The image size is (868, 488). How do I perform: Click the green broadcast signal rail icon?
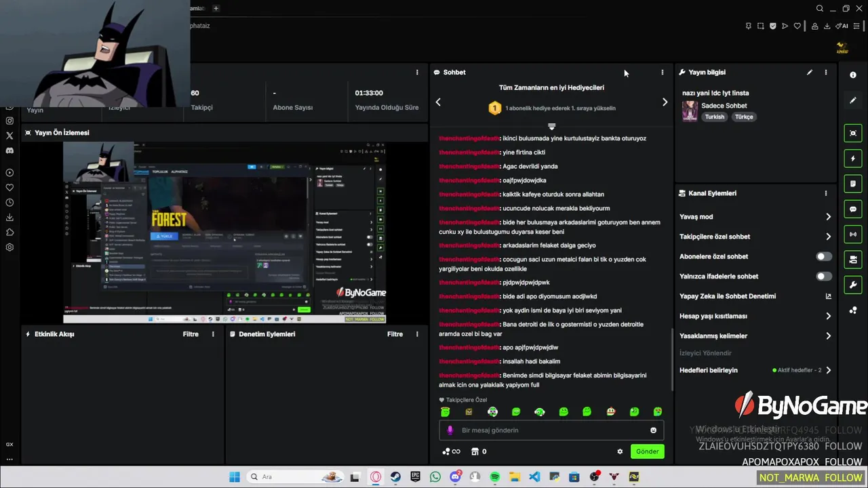[x=853, y=235]
